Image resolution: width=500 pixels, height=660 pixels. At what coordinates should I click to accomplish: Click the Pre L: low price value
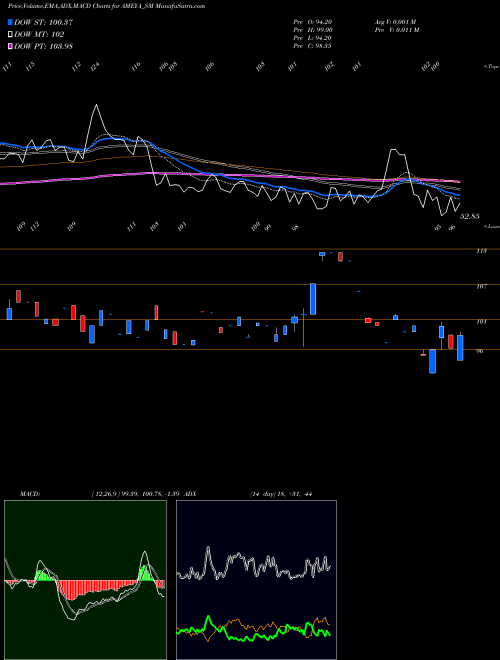point(314,37)
